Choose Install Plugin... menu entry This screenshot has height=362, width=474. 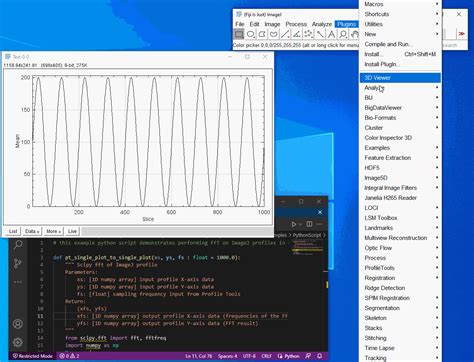point(400,64)
